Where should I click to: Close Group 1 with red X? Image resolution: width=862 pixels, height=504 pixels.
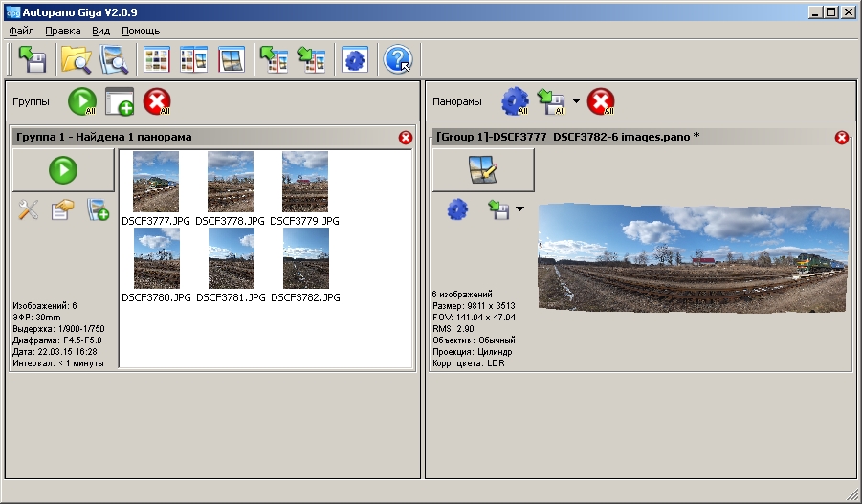[406, 138]
